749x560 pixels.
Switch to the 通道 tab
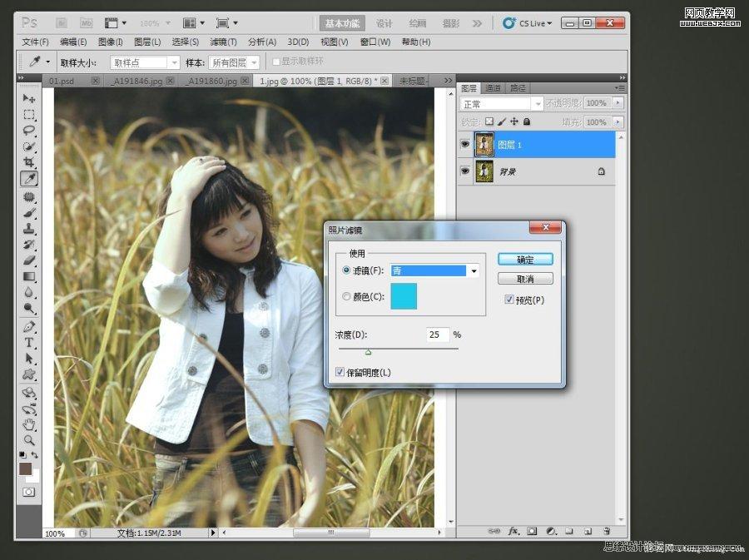[x=493, y=88]
